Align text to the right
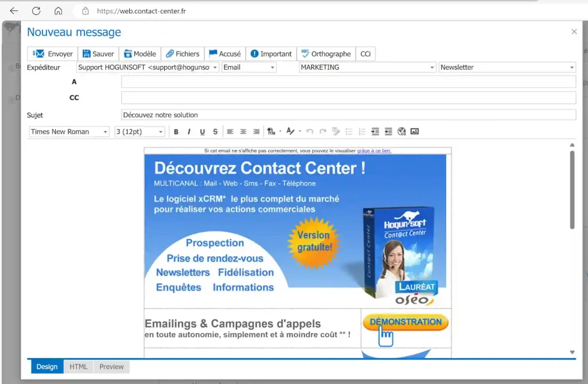The width and height of the screenshot is (588, 384). (x=257, y=132)
